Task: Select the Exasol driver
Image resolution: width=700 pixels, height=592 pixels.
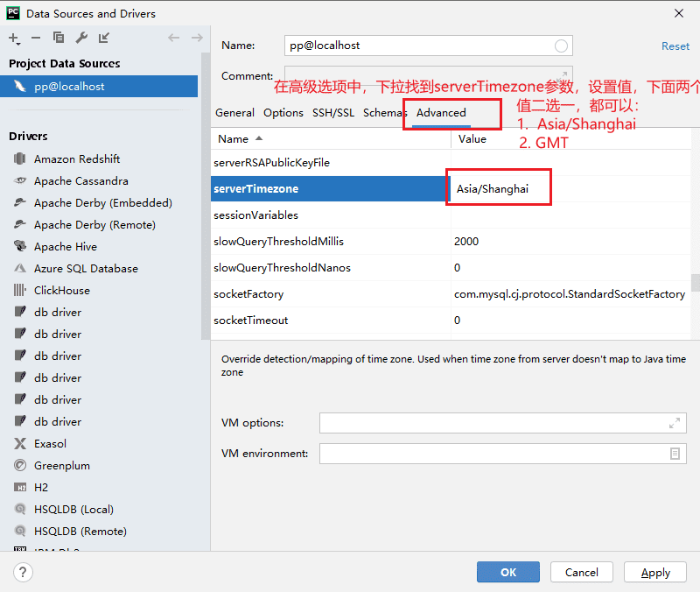Action: [50, 444]
